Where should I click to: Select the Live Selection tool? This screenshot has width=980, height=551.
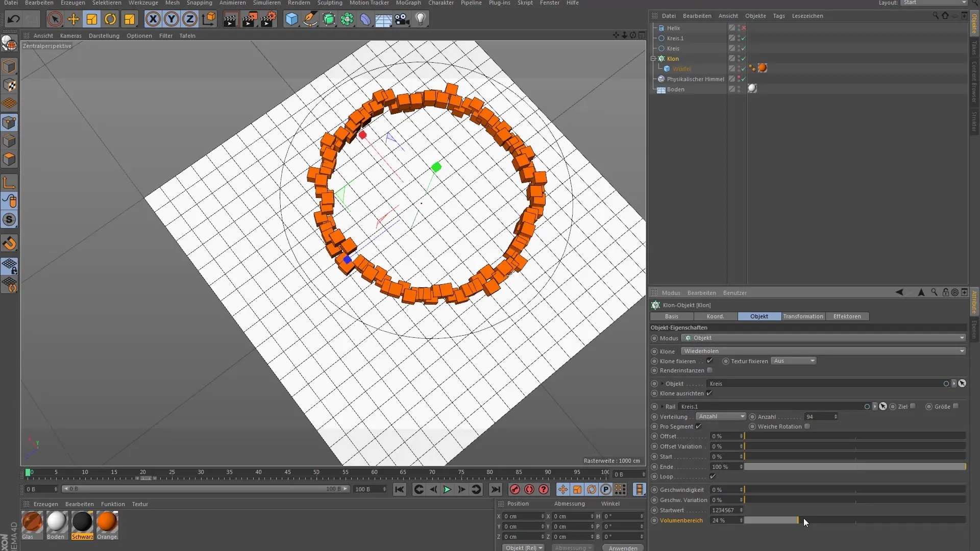coord(55,19)
